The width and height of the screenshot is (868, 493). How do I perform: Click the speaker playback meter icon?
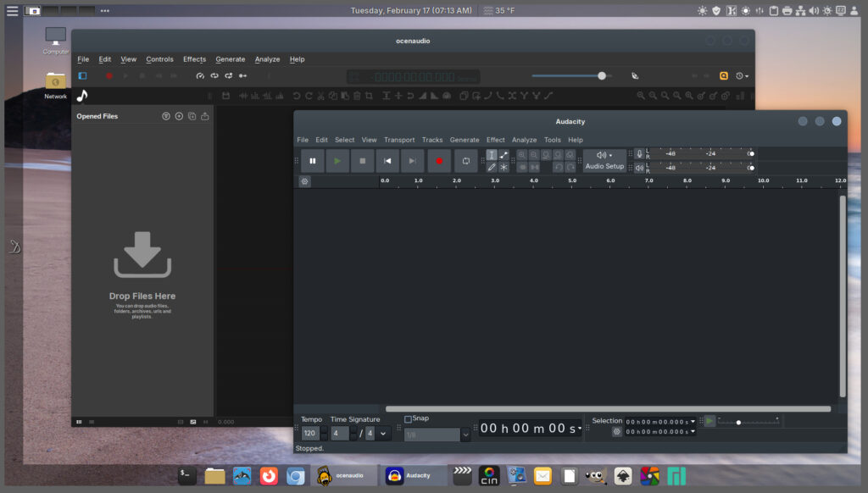(x=639, y=168)
